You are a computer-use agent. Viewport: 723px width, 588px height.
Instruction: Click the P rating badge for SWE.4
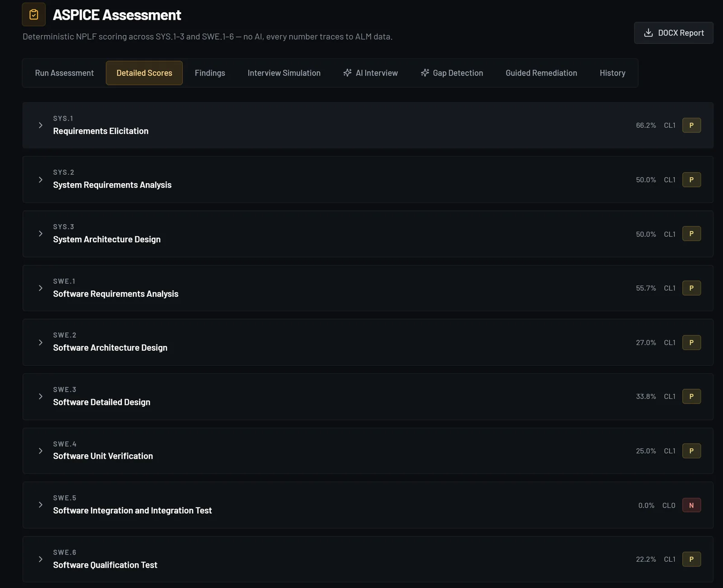click(691, 451)
